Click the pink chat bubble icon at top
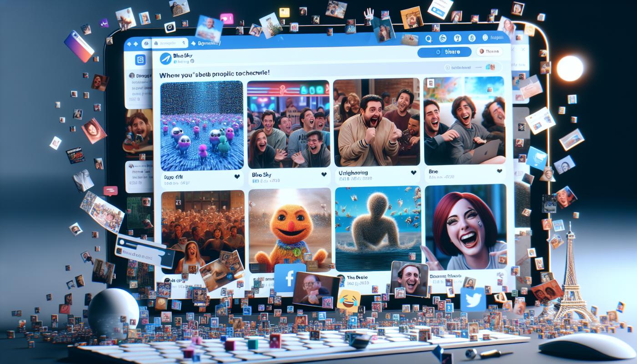This screenshot has width=637, height=364. point(227,18)
